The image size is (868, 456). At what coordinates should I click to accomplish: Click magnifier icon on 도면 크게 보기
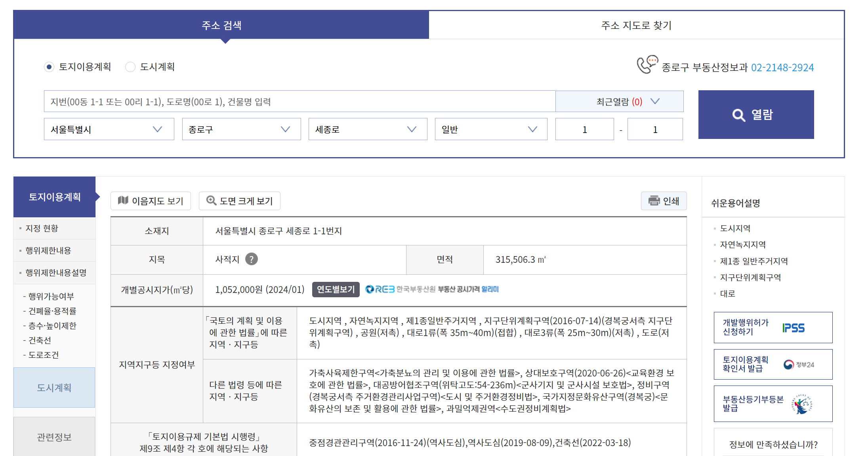211,201
